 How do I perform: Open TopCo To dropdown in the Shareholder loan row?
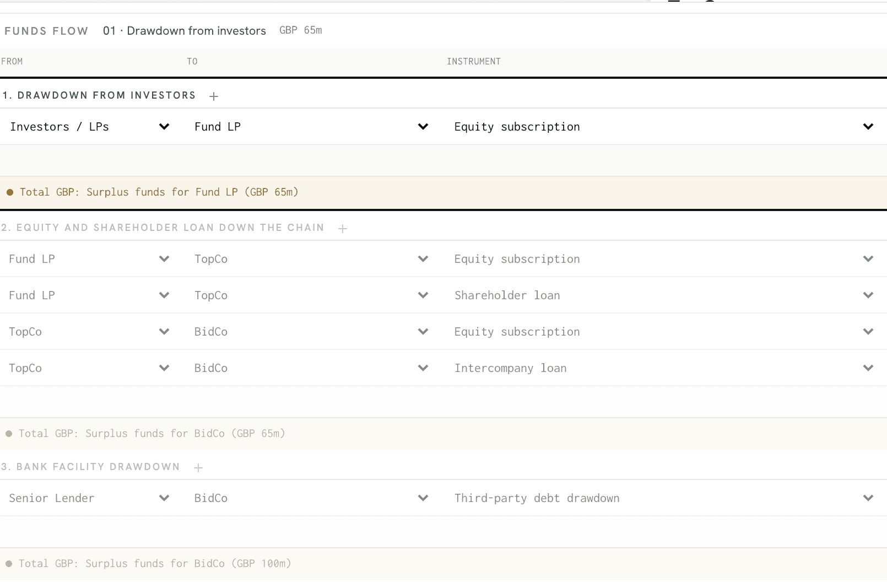[311, 295]
